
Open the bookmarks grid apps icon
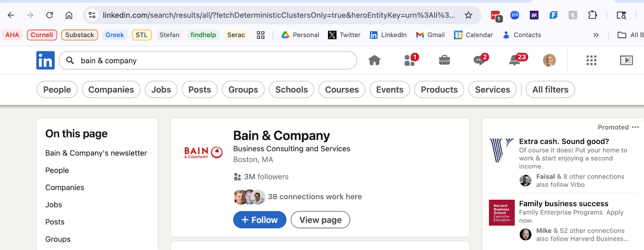point(260,35)
